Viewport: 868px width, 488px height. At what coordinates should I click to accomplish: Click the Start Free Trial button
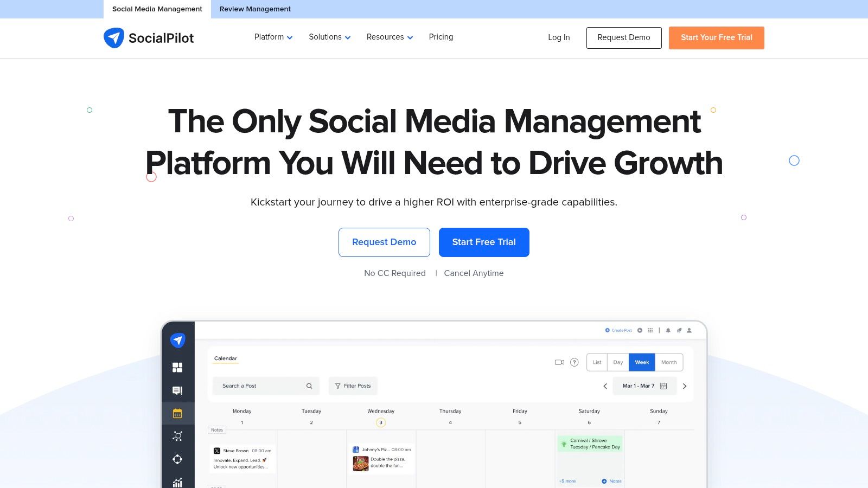(484, 242)
